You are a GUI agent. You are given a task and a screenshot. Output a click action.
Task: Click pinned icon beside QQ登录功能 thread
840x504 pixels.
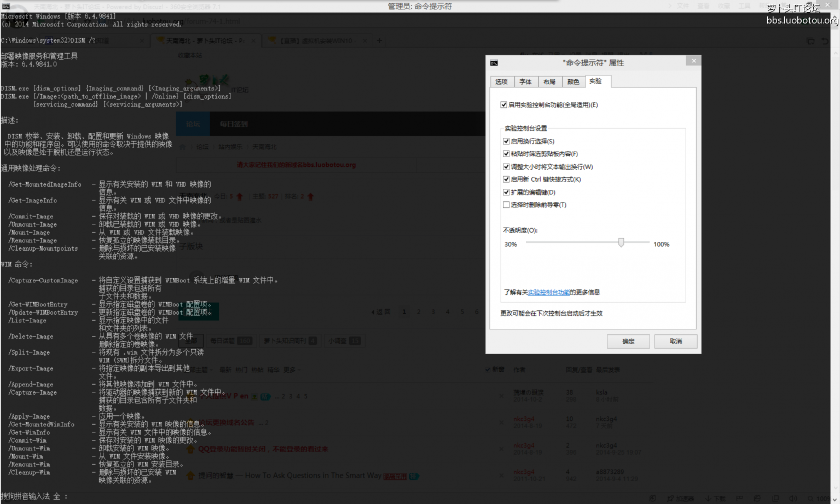tap(190, 449)
